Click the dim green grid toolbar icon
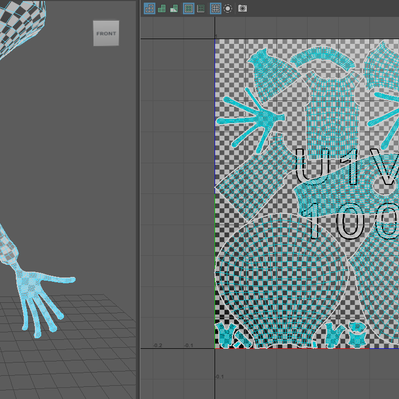The height and width of the screenshot is (399, 399). 201,8
